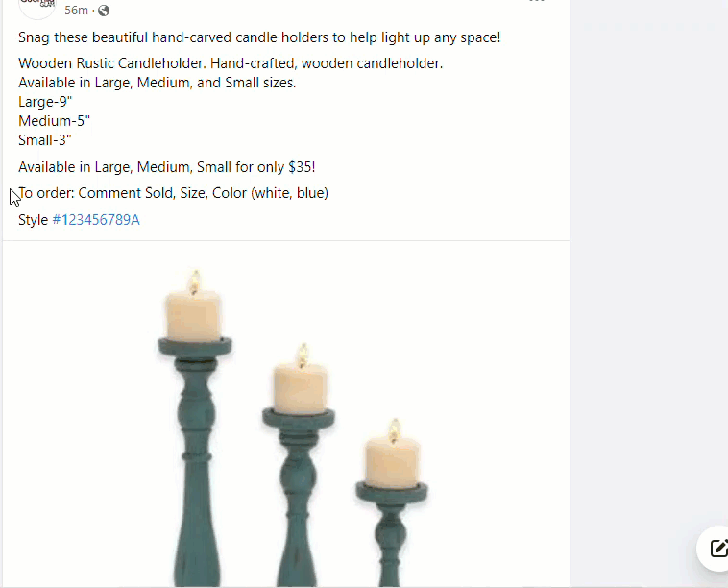Click the "Wooden Rustic Candleholder" description line
This screenshot has height=588, width=728.
tap(231, 63)
